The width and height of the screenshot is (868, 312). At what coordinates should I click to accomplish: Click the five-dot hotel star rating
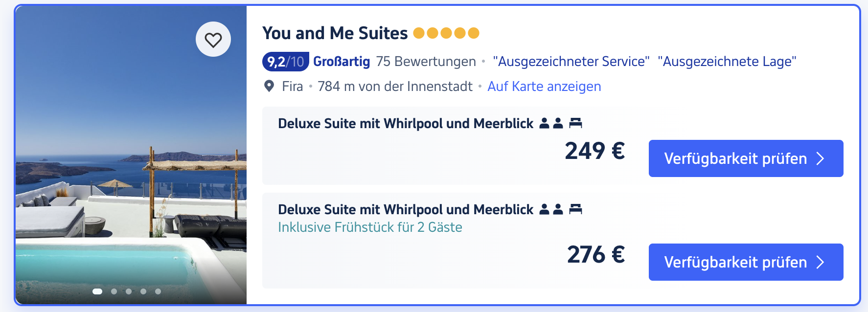[x=446, y=33]
